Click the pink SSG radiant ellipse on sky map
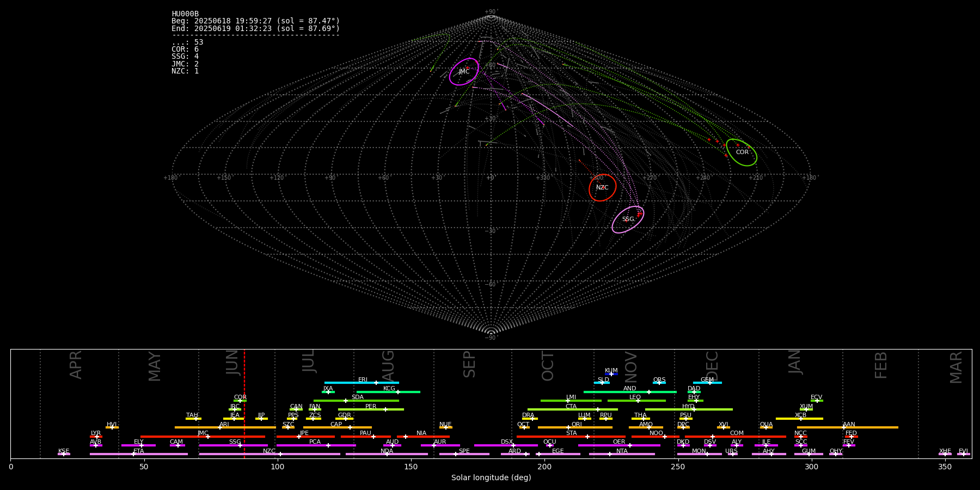This screenshot has height=490, width=980. click(628, 219)
